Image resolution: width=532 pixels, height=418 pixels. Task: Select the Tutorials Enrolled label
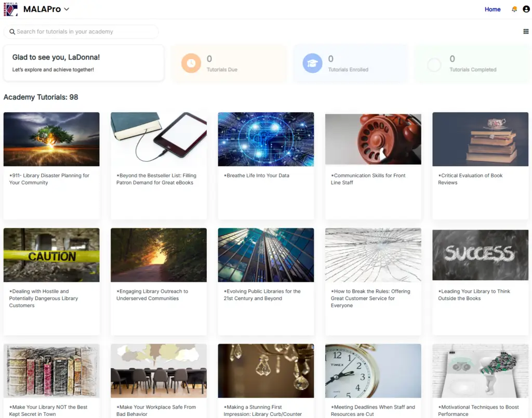pyautogui.click(x=348, y=70)
